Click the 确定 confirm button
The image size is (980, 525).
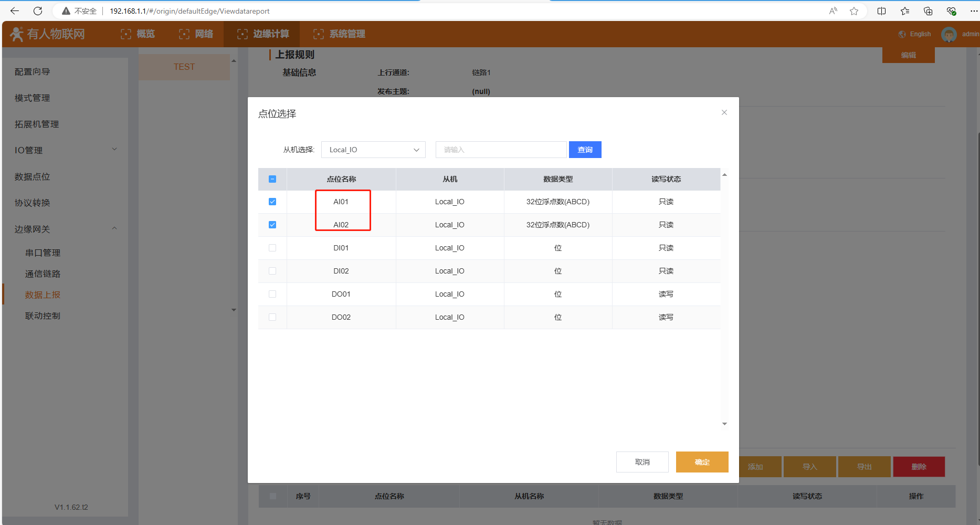pos(702,462)
